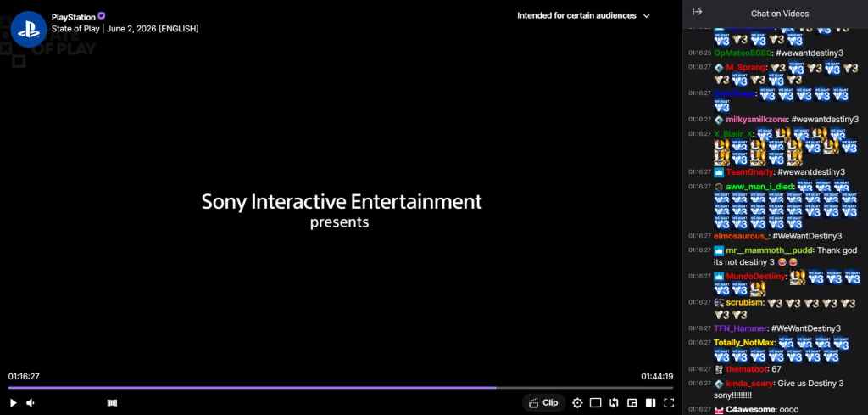Open elmosaurous_'s user card
Image resolution: width=868 pixels, height=415 pixels.
[741, 236]
